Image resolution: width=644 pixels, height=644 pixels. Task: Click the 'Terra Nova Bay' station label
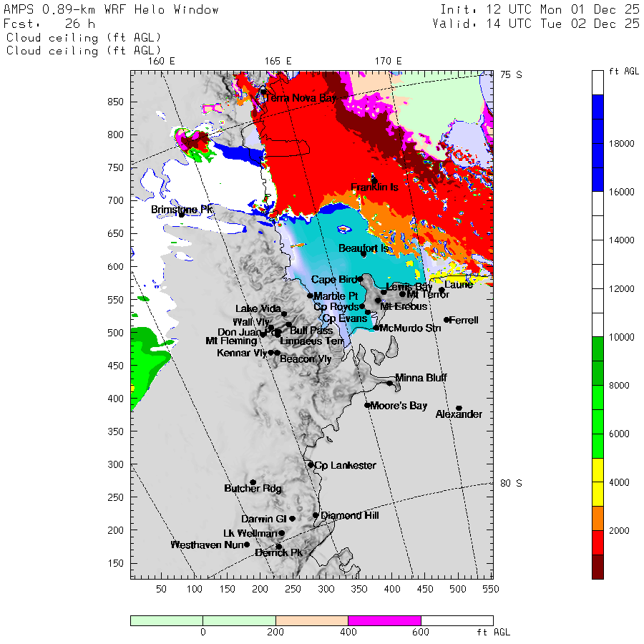(301, 98)
